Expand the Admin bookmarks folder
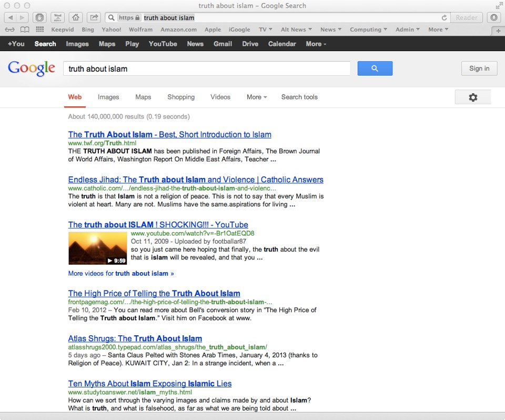Image resolution: width=505 pixels, height=420 pixels. [407, 29]
